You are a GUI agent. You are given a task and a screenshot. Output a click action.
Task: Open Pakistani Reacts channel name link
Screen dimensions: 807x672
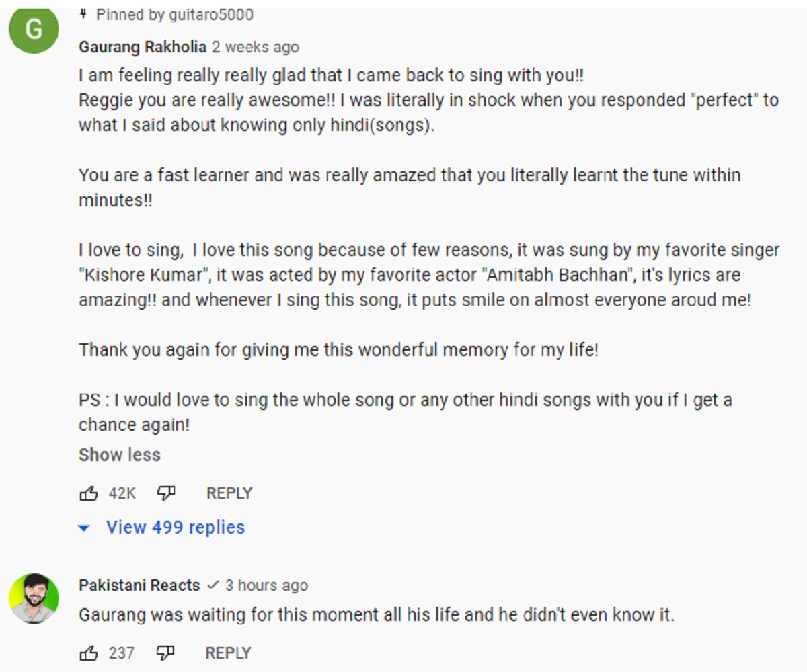click(139, 585)
